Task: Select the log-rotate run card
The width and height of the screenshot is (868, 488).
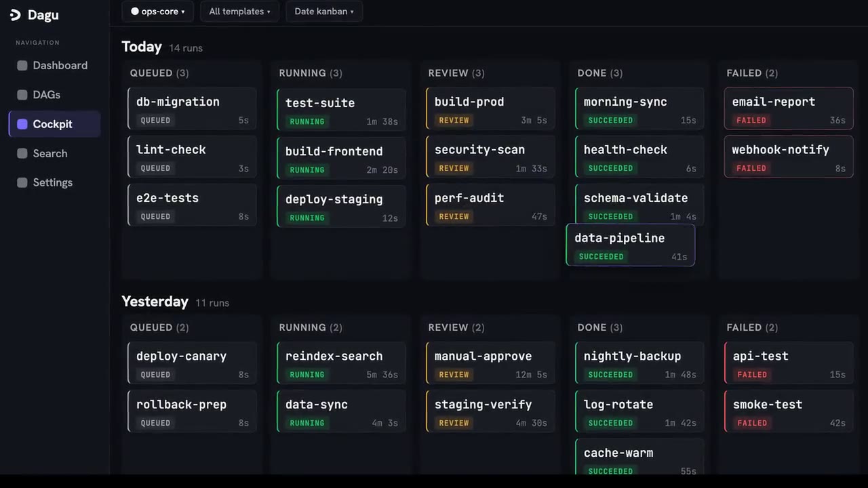Action: pyautogui.click(x=639, y=411)
